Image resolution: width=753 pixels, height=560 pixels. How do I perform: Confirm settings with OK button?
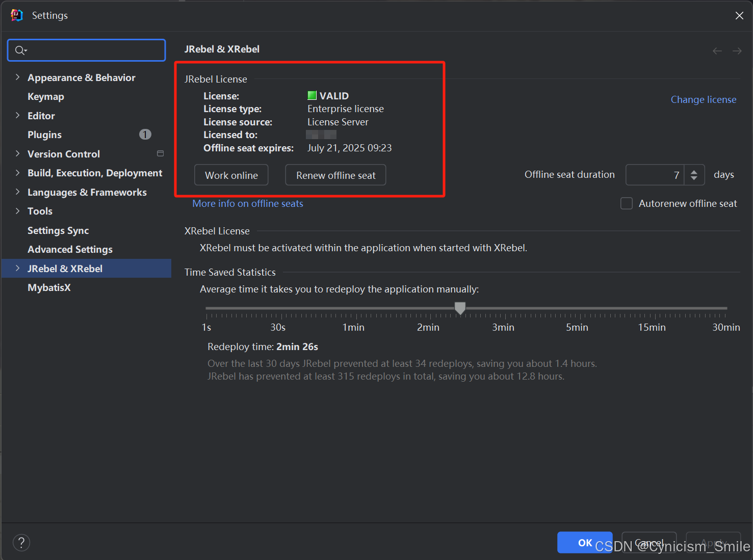coord(585,543)
